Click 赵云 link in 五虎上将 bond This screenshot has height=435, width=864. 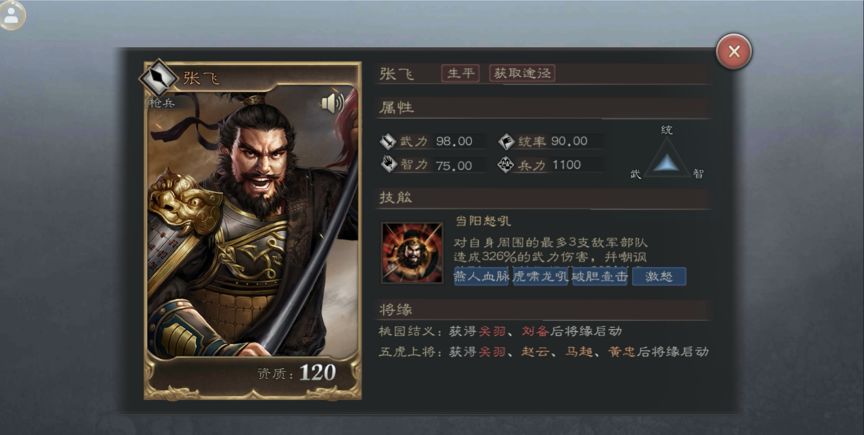pos(535,352)
